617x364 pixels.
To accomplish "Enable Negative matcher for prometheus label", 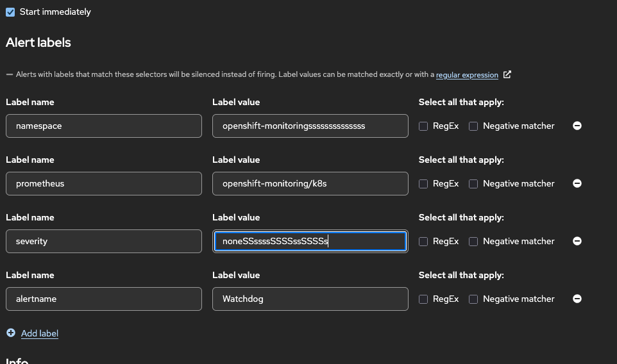I will pos(473,184).
